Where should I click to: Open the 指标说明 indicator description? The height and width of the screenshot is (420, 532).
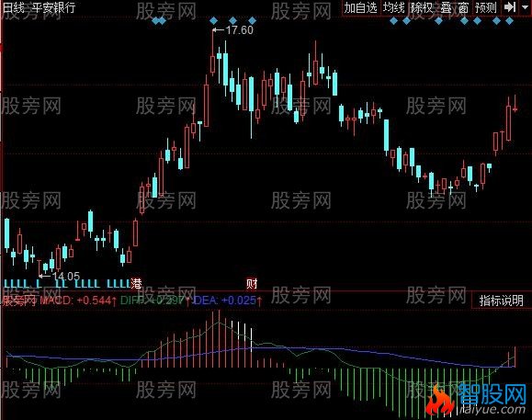coord(501,301)
